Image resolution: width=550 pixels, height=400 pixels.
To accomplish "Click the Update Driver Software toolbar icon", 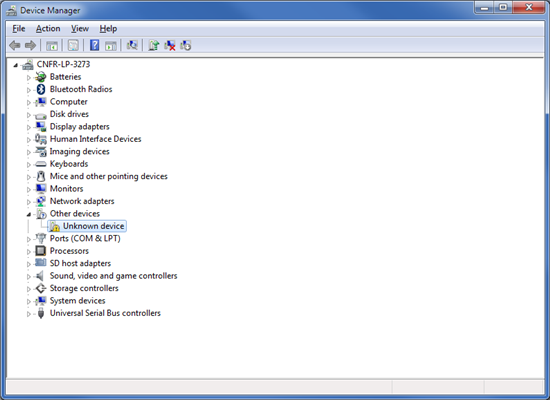I will pyautogui.click(x=154, y=45).
